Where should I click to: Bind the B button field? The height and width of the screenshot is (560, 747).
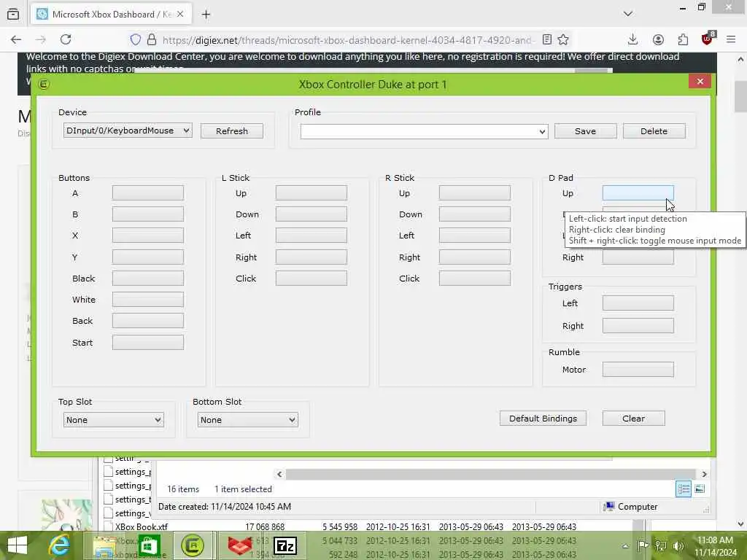pos(147,214)
